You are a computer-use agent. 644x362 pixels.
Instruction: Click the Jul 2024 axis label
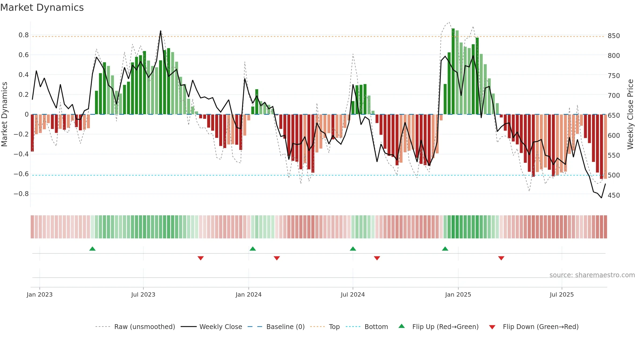pos(353,294)
